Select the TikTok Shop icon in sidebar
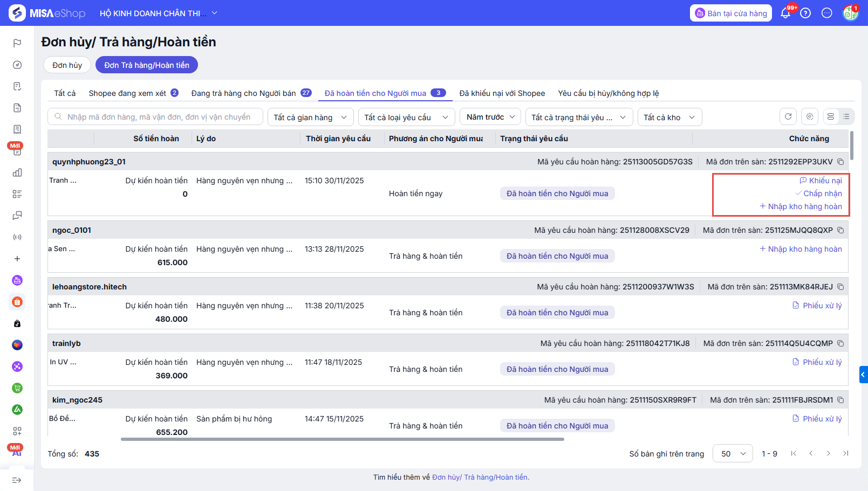Viewport: 868px width, 491px height. tap(17, 323)
